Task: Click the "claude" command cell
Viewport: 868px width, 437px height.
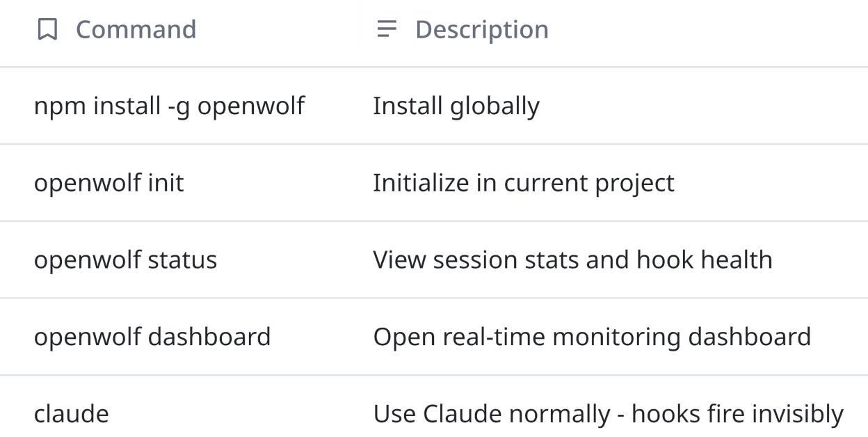Action: click(71, 414)
